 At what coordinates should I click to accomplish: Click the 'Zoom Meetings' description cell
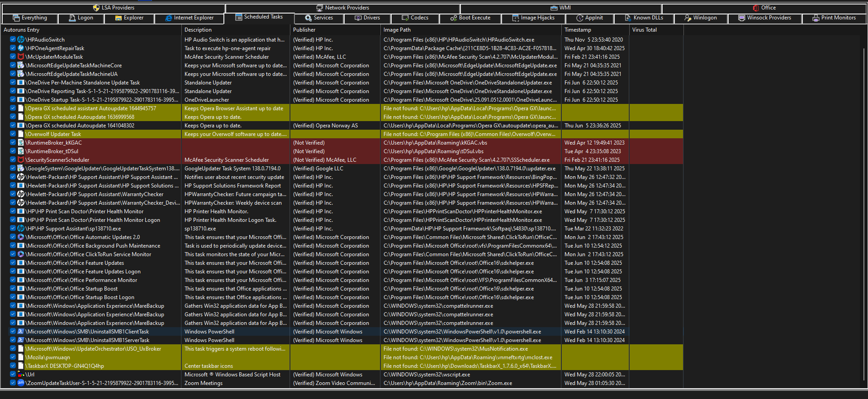click(235, 383)
